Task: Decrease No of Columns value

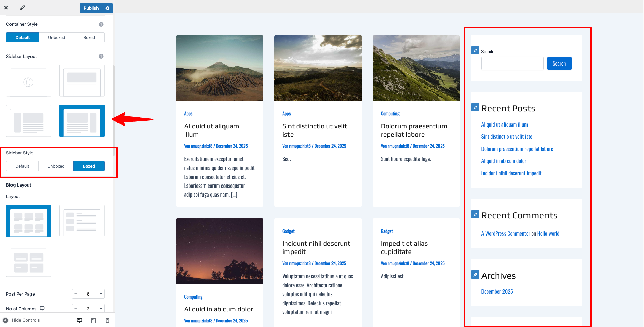Action: [x=76, y=308]
